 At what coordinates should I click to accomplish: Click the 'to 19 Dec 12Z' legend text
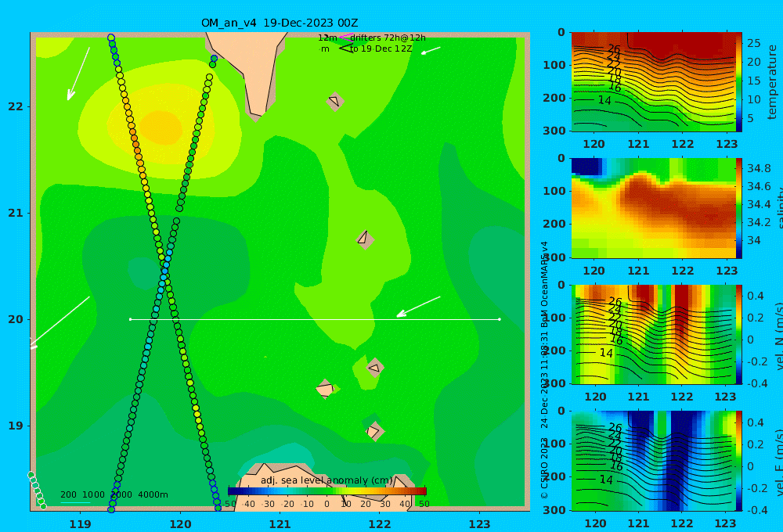point(381,49)
